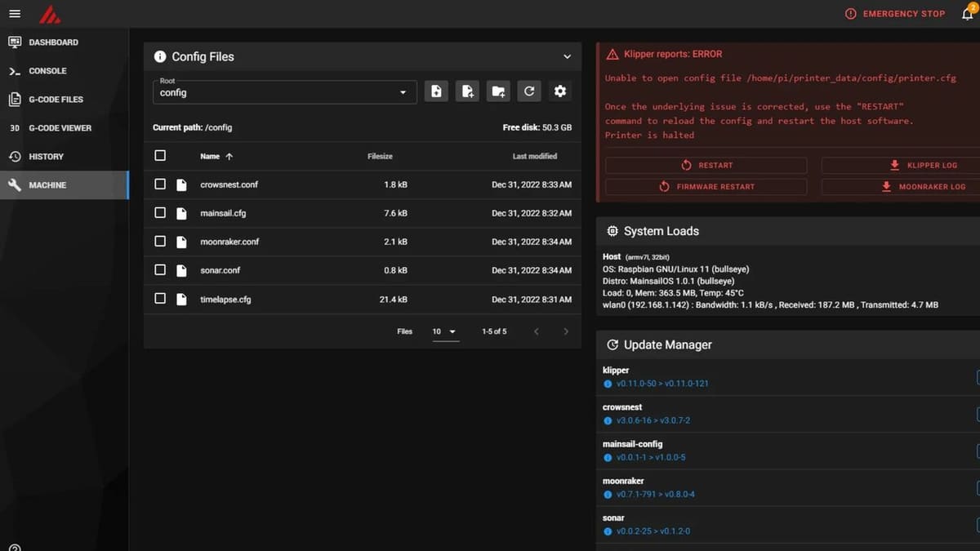The image size is (980, 551).
Task: Toggle the select-all files checkbox
Action: [x=160, y=156]
